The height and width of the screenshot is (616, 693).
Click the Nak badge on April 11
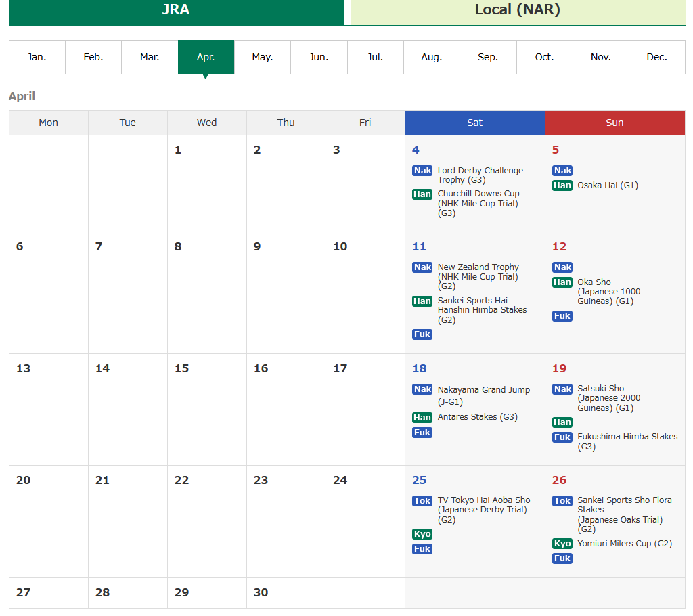point(422,267)
